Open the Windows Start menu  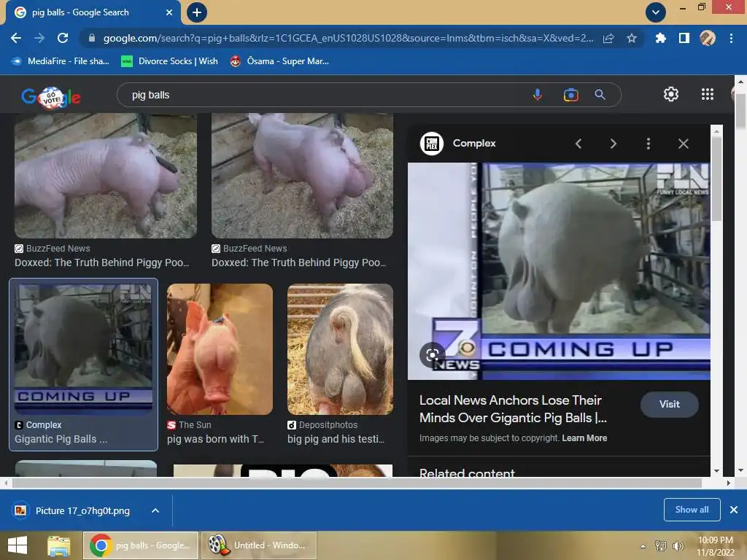pos(18,545)
